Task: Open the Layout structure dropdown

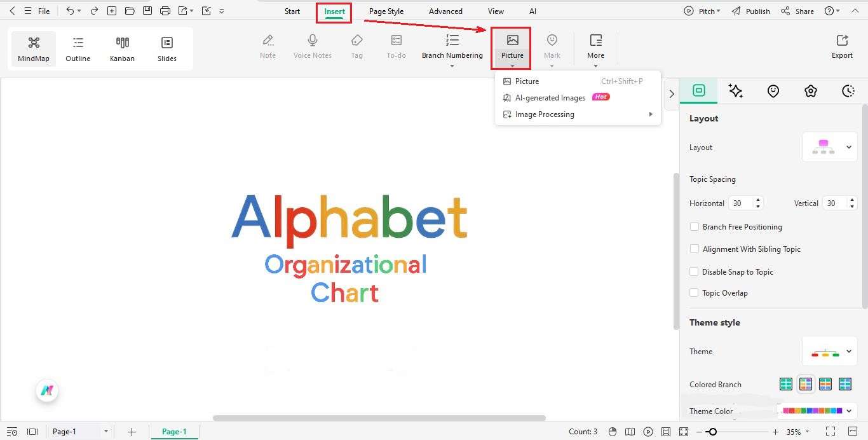Action: [x=830, y=148]
